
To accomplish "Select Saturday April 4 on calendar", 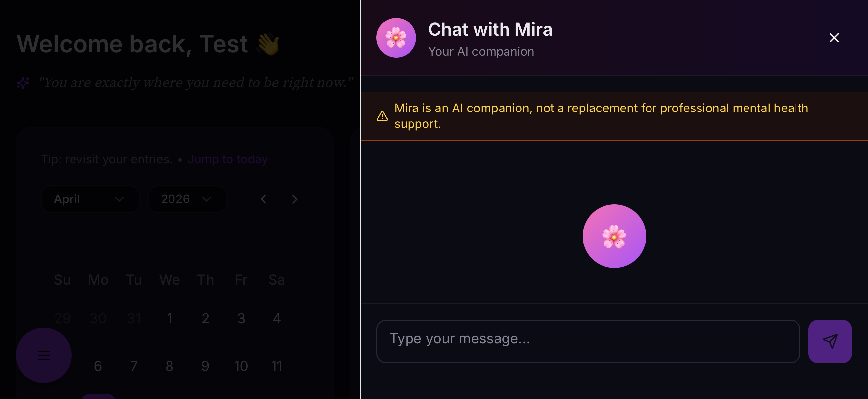I will click(277, 318).
